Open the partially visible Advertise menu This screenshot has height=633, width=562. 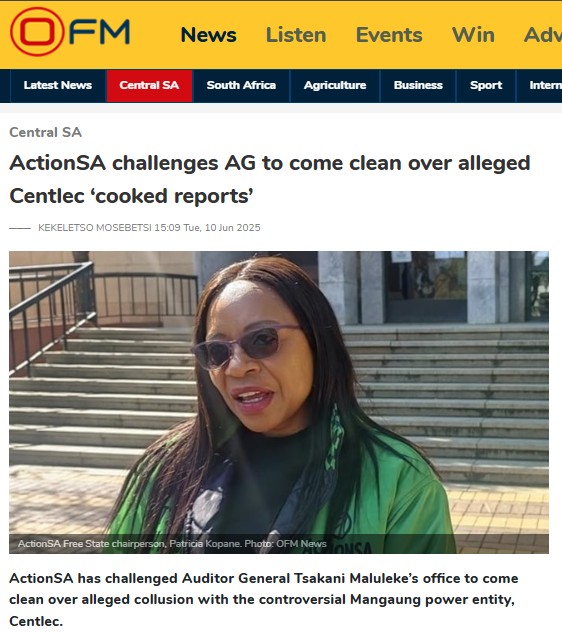click(x=543, y=35)
